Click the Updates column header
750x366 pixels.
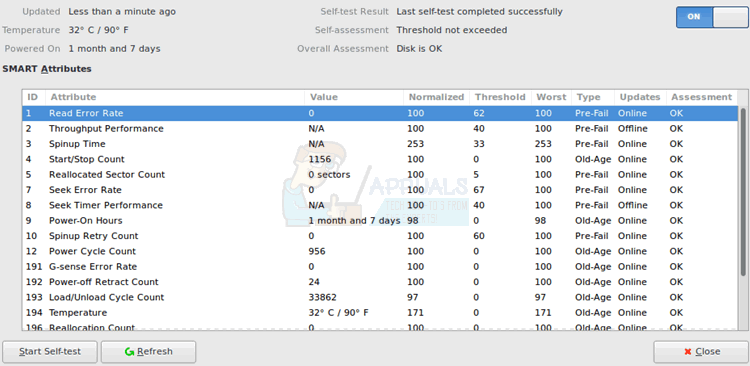point(640,97)
